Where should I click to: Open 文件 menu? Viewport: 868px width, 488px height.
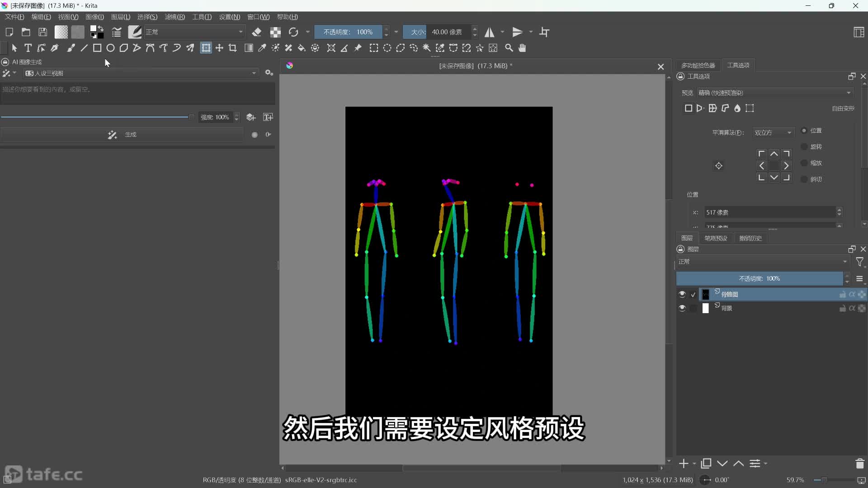14,17
